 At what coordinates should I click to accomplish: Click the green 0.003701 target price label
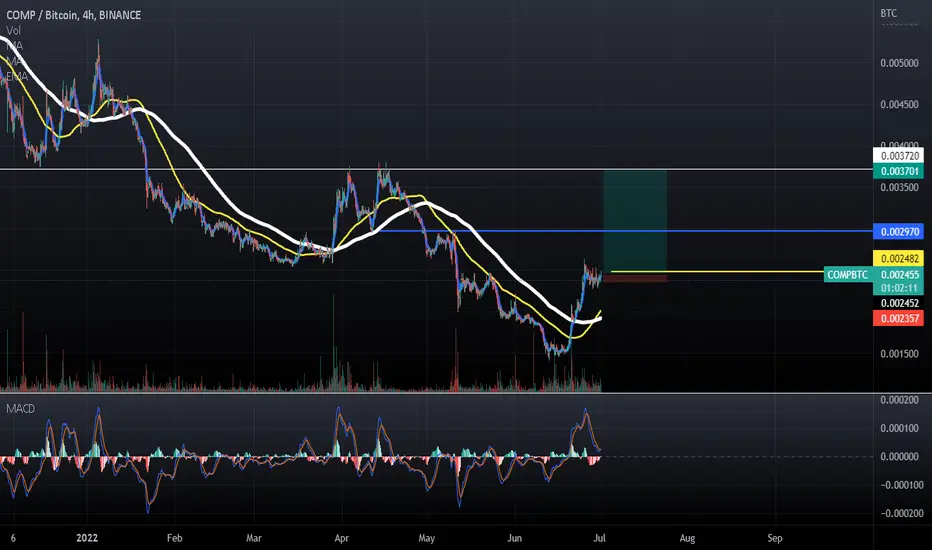pos(898,171)
